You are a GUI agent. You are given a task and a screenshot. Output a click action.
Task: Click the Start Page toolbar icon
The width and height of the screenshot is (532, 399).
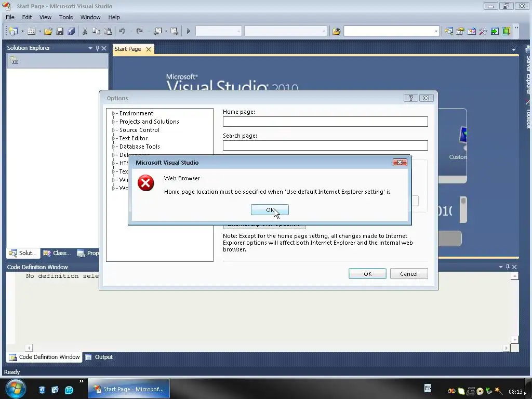(495, 31)
